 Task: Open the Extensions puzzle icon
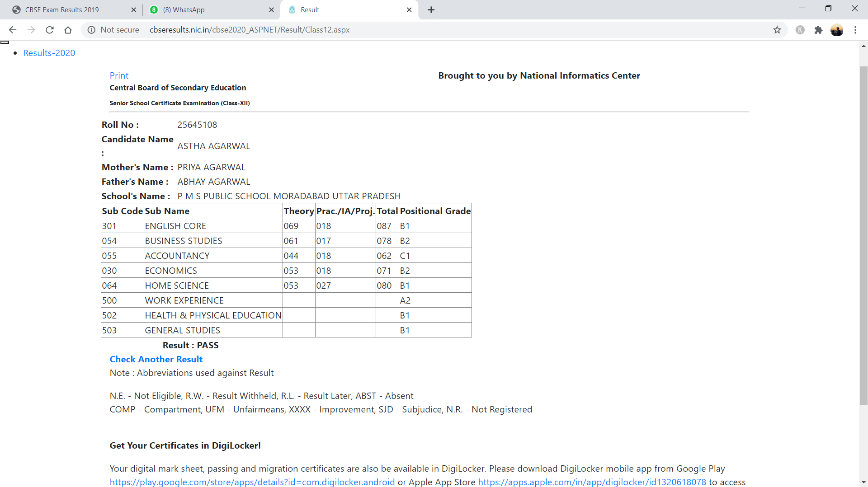[x=818, y=30]
